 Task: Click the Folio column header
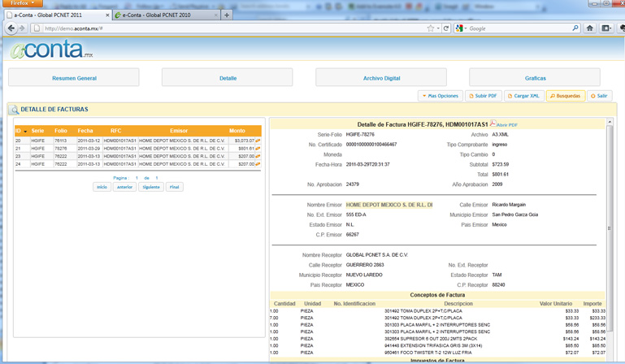[x=61, y=131]
